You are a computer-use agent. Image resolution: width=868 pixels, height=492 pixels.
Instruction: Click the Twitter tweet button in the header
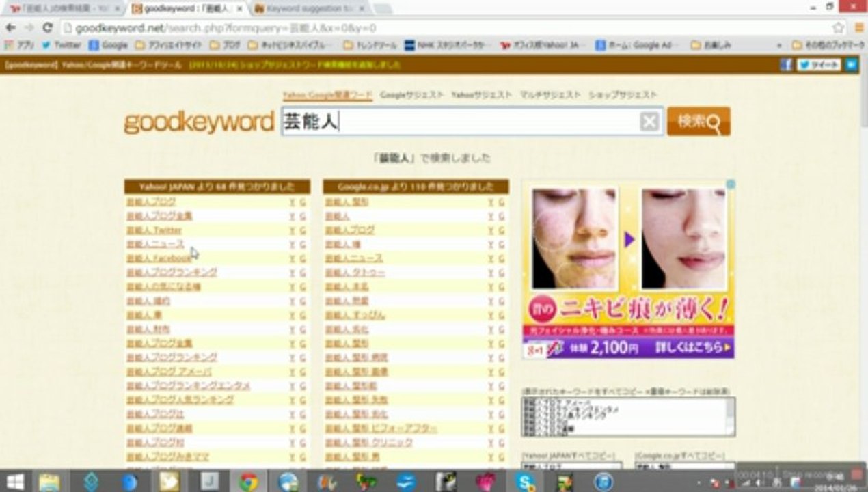(819, 65)
